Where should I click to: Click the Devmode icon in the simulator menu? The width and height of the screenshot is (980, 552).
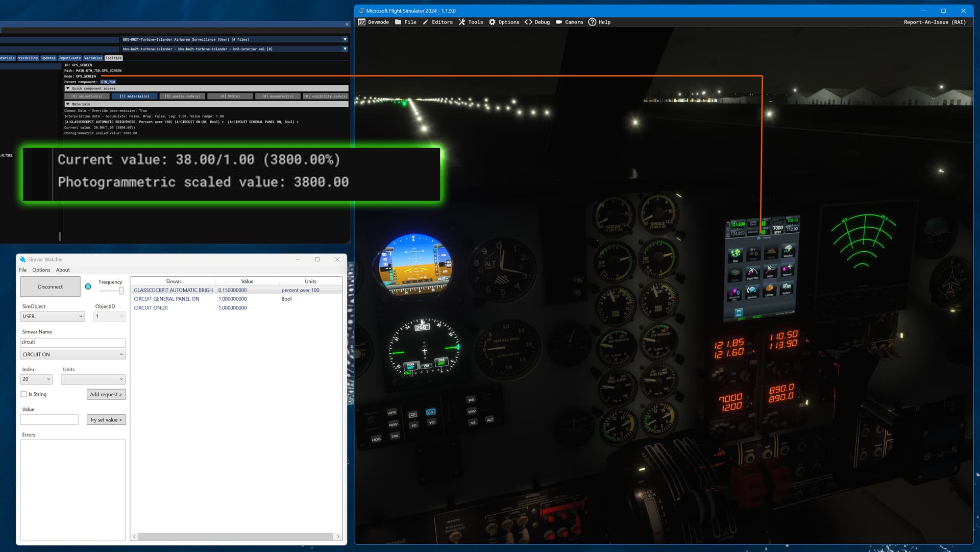362,22
